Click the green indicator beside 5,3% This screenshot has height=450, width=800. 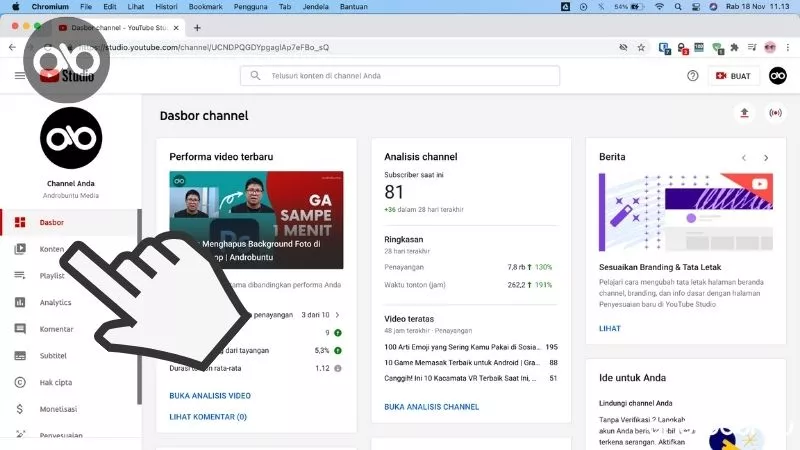[338, 351]
